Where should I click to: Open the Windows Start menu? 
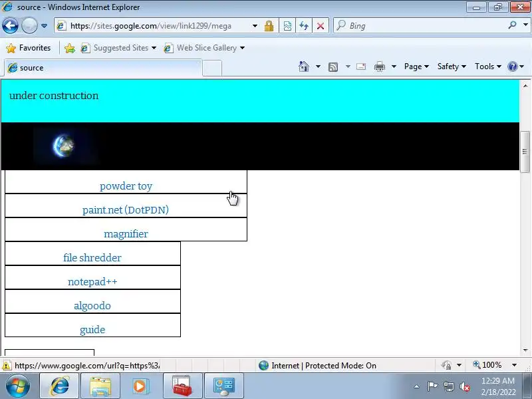pos(18,386)
